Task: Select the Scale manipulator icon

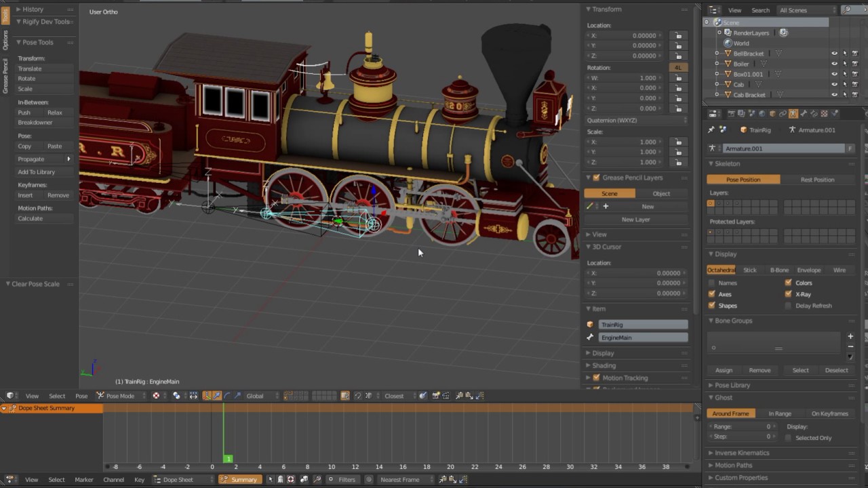Action: [237, 396]
